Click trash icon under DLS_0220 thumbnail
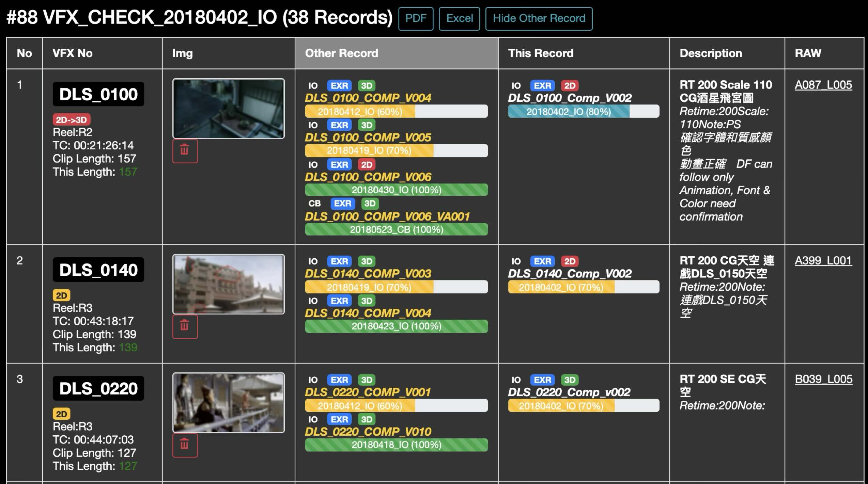Screen dimensions: 868x484 185,445
